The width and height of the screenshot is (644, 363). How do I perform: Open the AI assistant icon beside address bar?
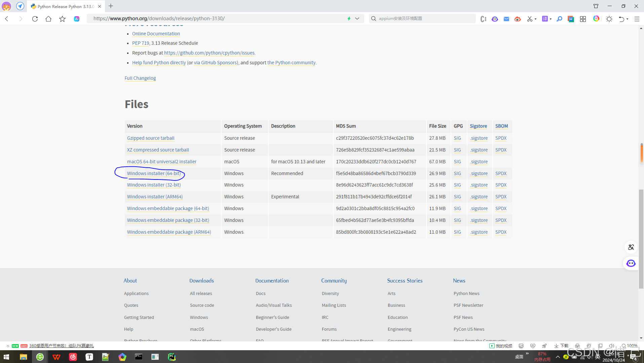point(77,19)
